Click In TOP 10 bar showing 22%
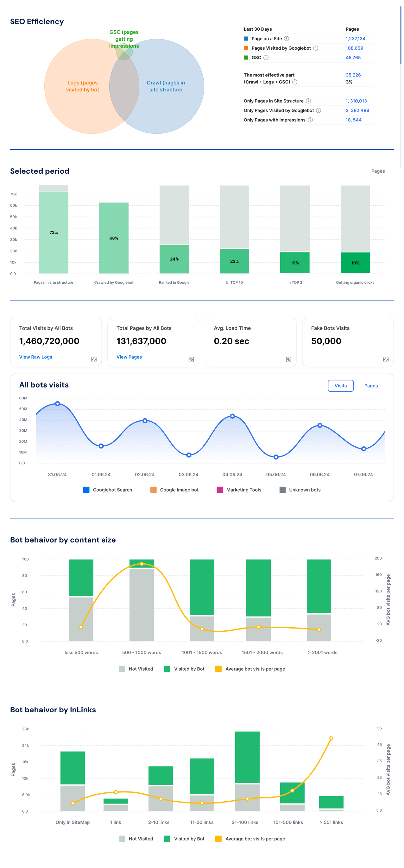404x868 pixels. coord(234,261)
